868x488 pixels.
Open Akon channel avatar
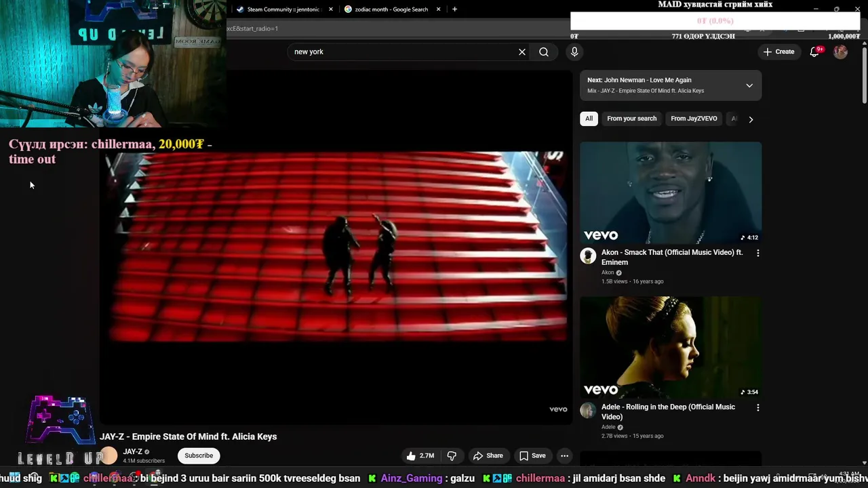coord(588,256)
